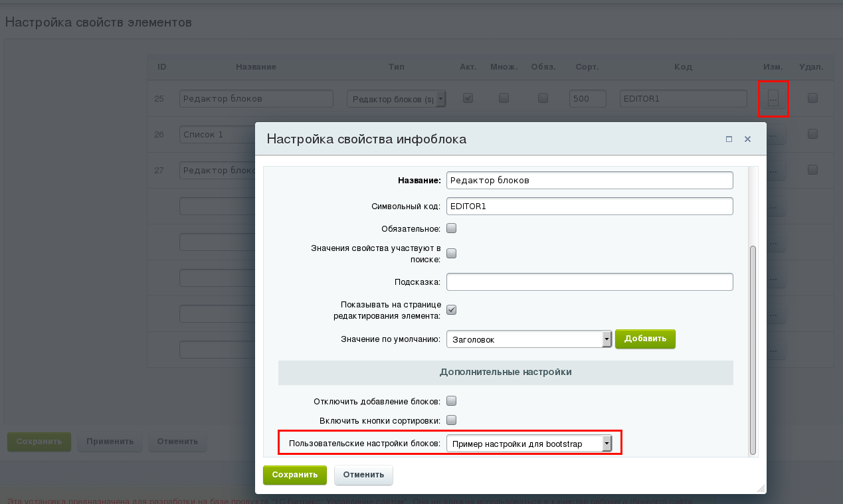Click ID cell 26
The height and width of the screenshot is (504, 843).
coord(159,134)
